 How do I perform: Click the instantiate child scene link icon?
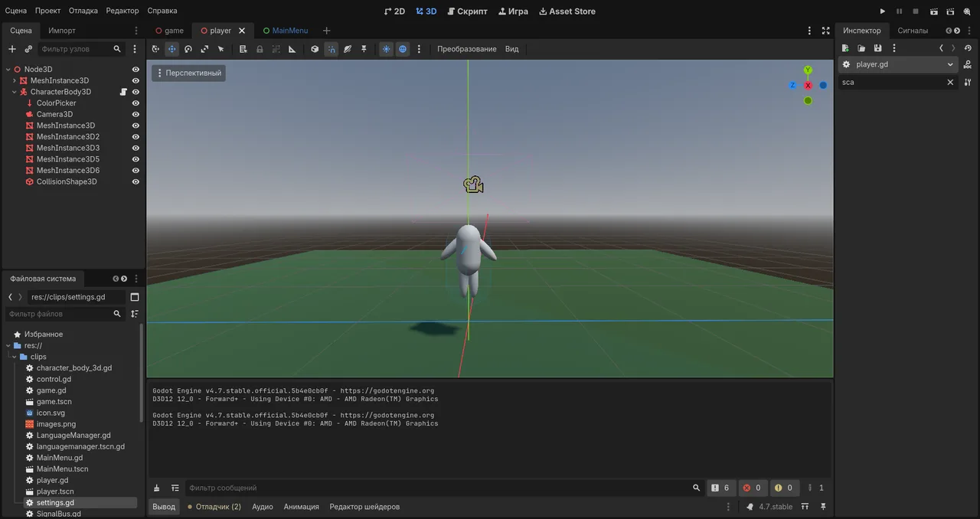(28, 49)
